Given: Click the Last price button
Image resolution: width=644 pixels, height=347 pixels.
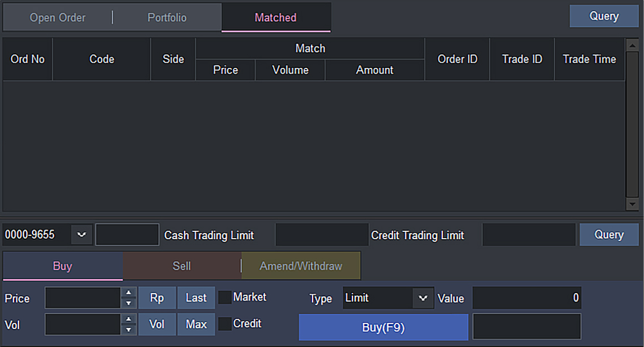Looking at the screenshot, I should 196,298.
